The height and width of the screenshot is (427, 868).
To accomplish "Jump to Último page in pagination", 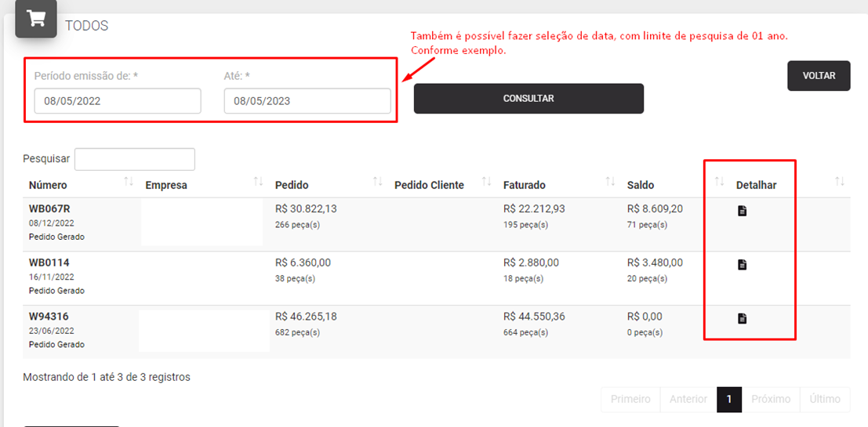I will click(825, 400).
